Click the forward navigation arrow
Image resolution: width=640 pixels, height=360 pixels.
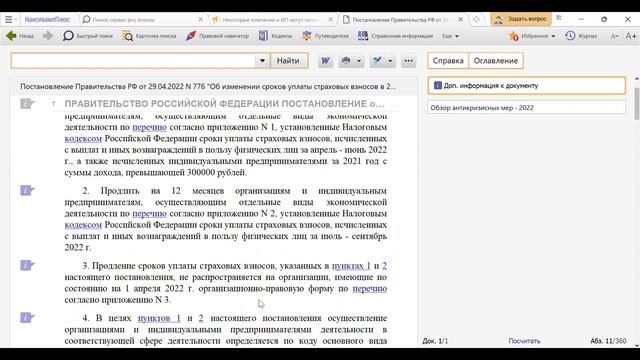(x=48, y=36)
